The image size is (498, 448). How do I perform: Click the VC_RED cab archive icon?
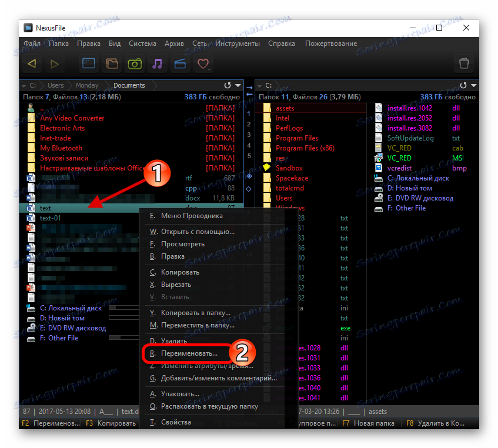tap(378, 148)
